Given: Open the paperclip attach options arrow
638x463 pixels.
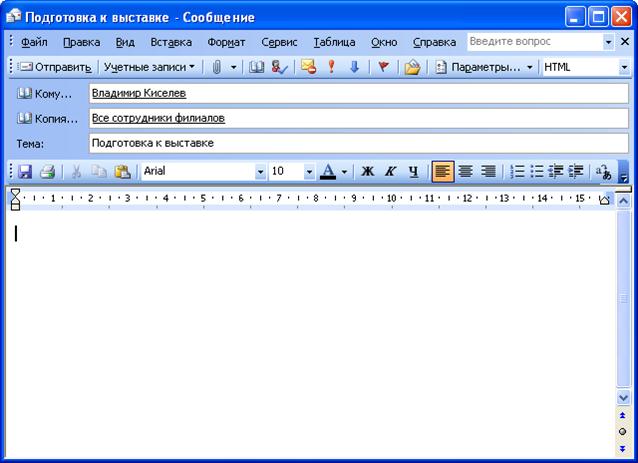Looking at the screenshot, I should [x=234, y=67].
